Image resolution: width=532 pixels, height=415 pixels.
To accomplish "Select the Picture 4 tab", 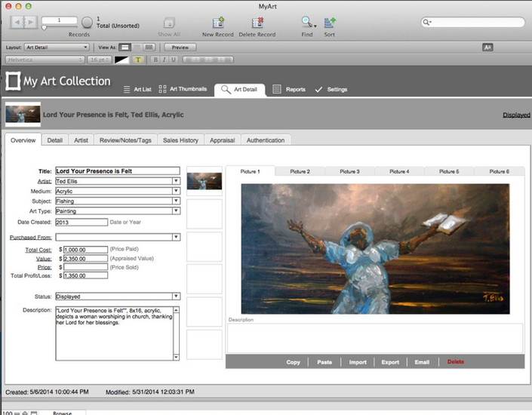I will click(x=399, y=171).
